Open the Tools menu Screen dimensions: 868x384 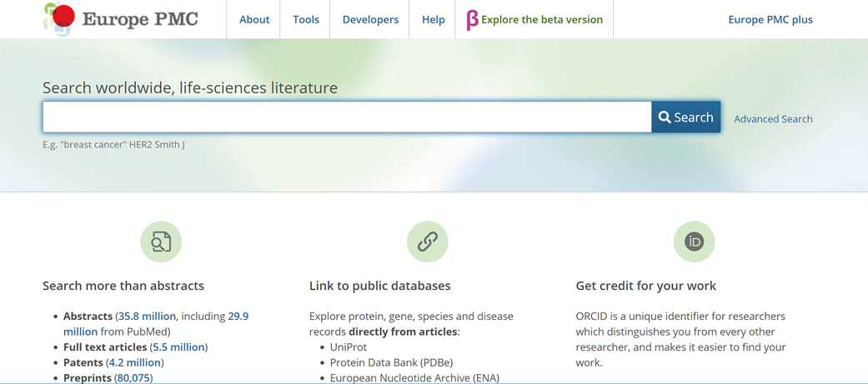click(x=306, y=20)
